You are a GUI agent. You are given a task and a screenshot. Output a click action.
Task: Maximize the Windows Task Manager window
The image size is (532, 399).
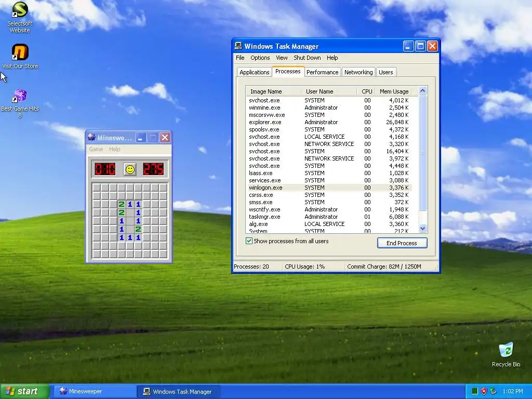click(420, 46)
